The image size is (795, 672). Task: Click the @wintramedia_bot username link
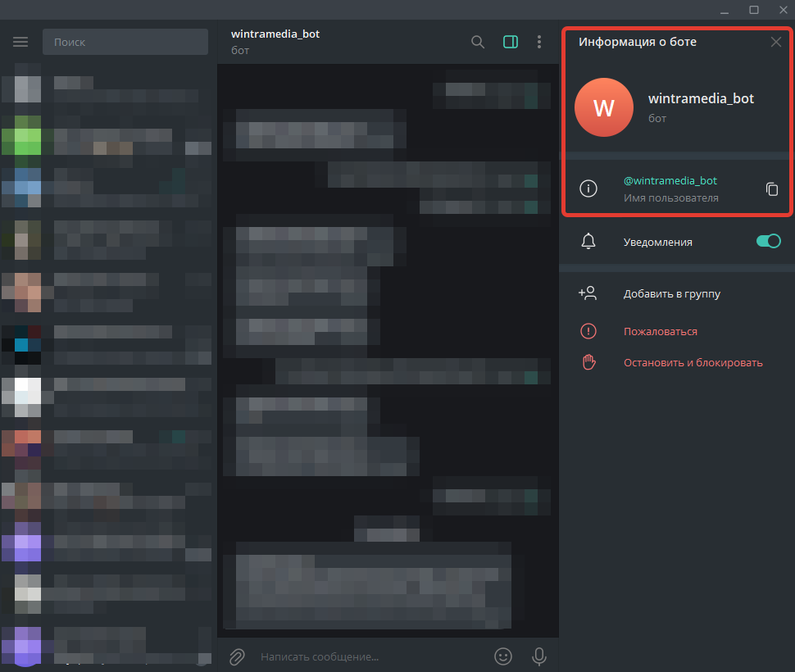pos(670,181)
